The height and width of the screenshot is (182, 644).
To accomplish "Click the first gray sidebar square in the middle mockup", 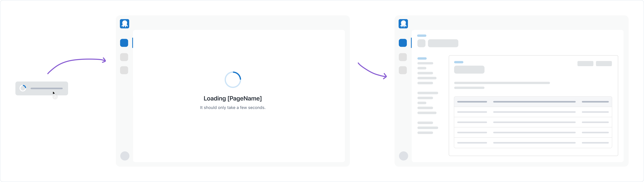I will click(x=124, y=57).
